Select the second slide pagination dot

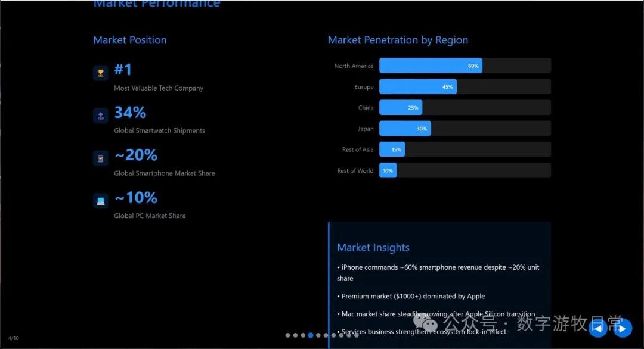(x=295, y=335)
